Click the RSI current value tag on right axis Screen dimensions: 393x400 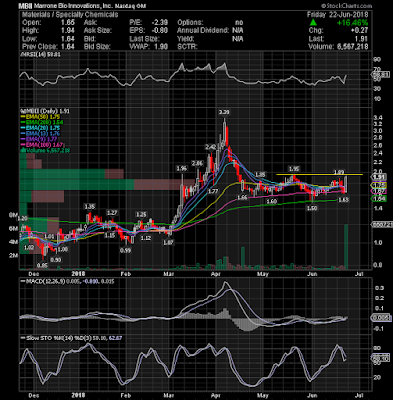tap(380, 75)
